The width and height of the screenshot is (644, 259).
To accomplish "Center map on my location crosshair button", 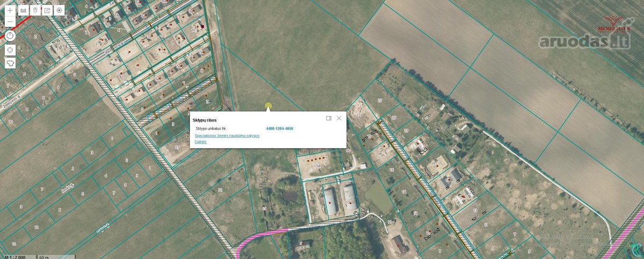I will tap(10, 50).
